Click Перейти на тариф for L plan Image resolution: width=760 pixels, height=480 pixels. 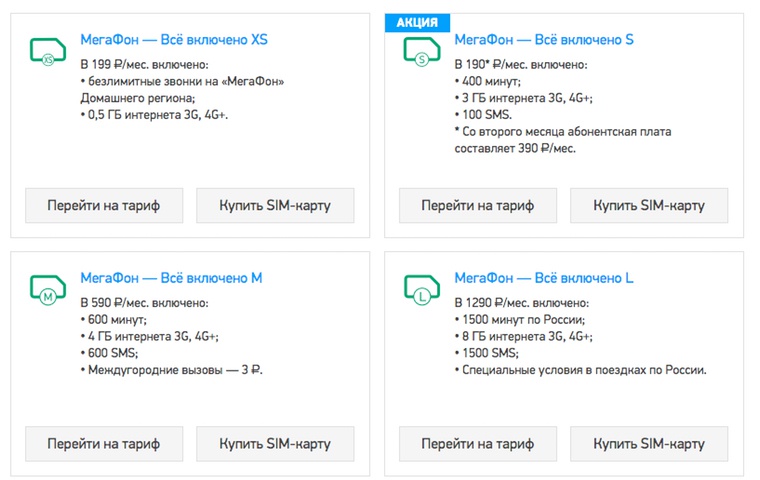tap(477, 444)
